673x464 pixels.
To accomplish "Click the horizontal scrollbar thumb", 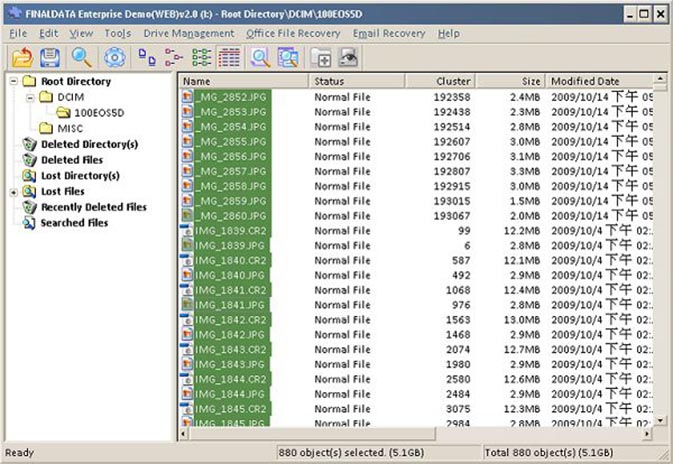I will pos(312,434).
